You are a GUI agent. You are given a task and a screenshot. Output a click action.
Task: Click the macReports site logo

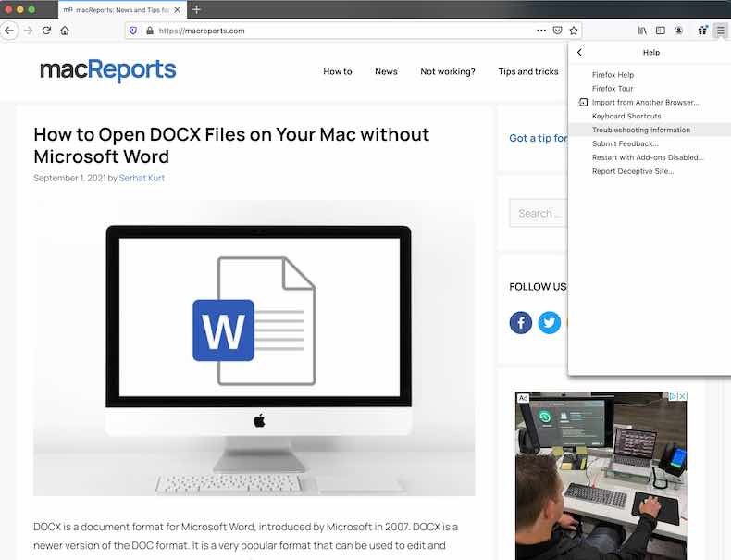(x=108, y=70)
